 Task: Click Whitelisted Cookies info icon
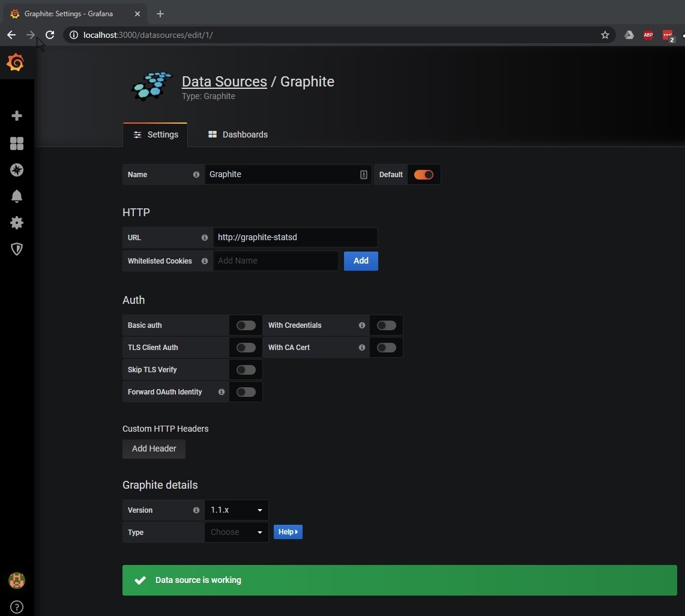pyautogui.click(x=205, y=261)
